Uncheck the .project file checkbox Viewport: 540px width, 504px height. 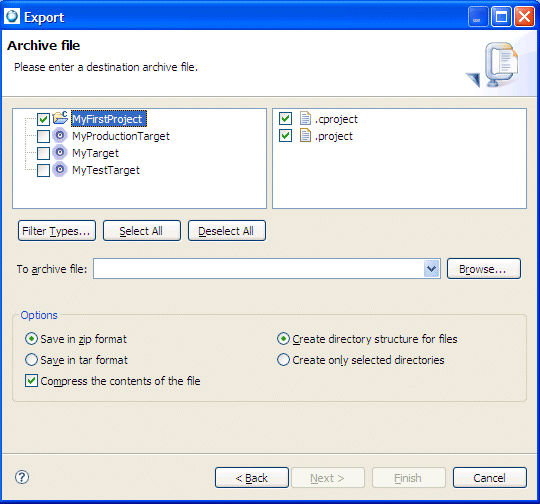click(285, 136)
